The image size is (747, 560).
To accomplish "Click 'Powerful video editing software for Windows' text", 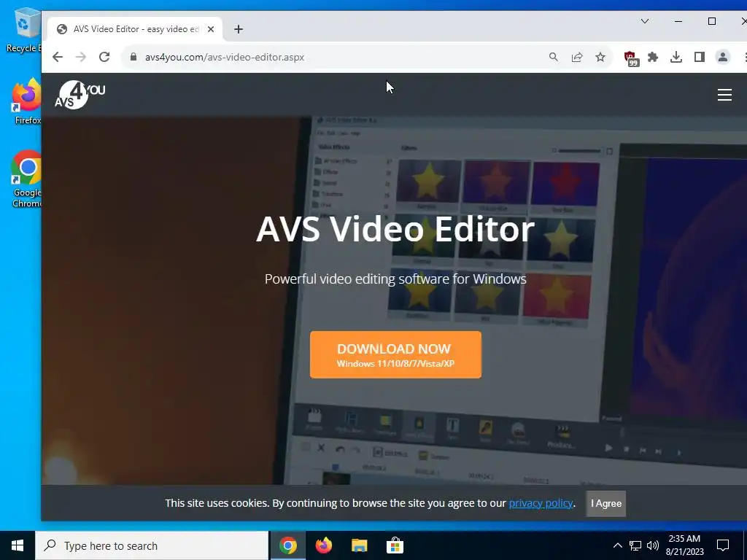I will (x=395, y=279).
